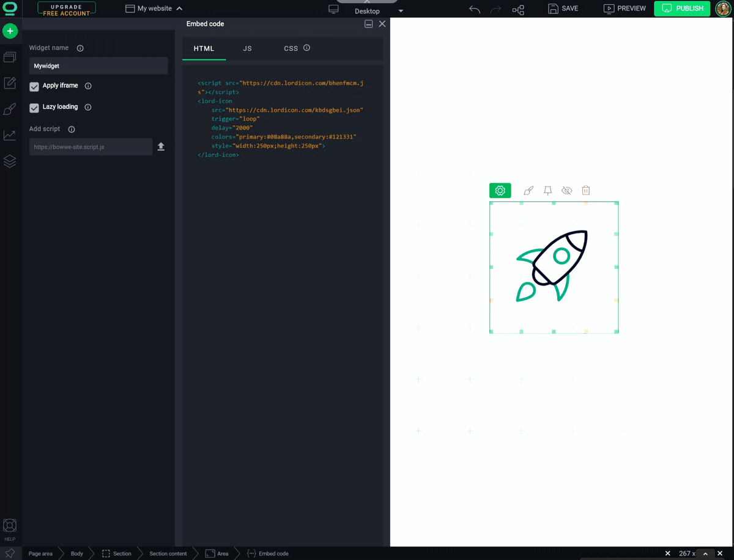This screenshot has width=734, height=560.
Task: Open the site Preview
Action: click(625, 9)
